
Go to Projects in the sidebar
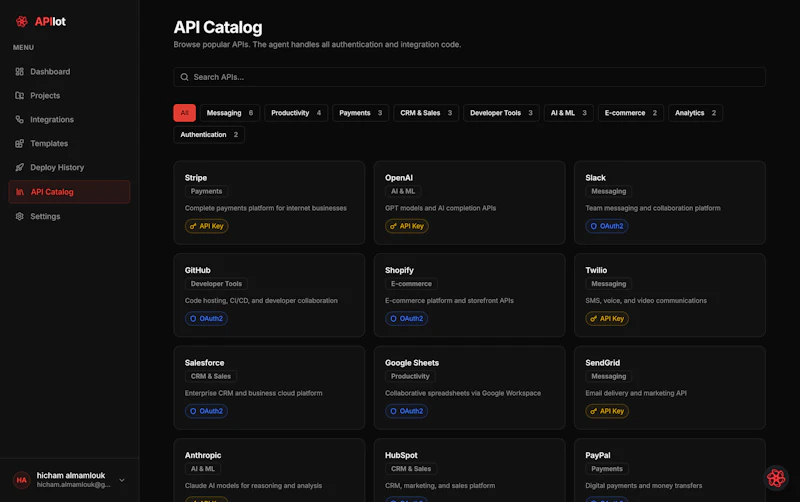69,95
